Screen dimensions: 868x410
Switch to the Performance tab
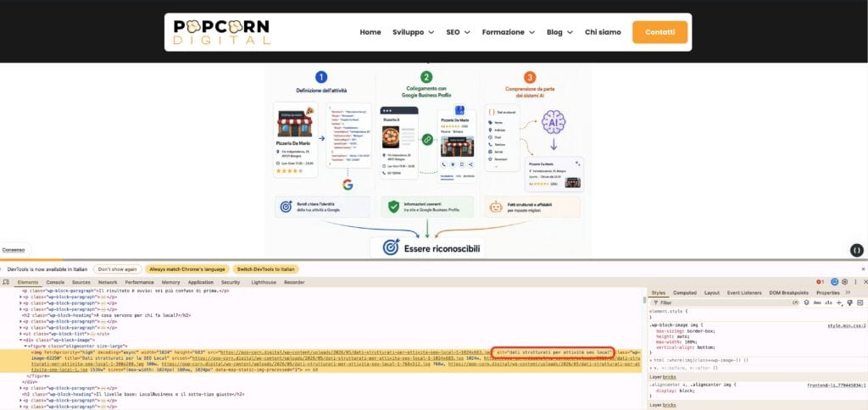139,282
